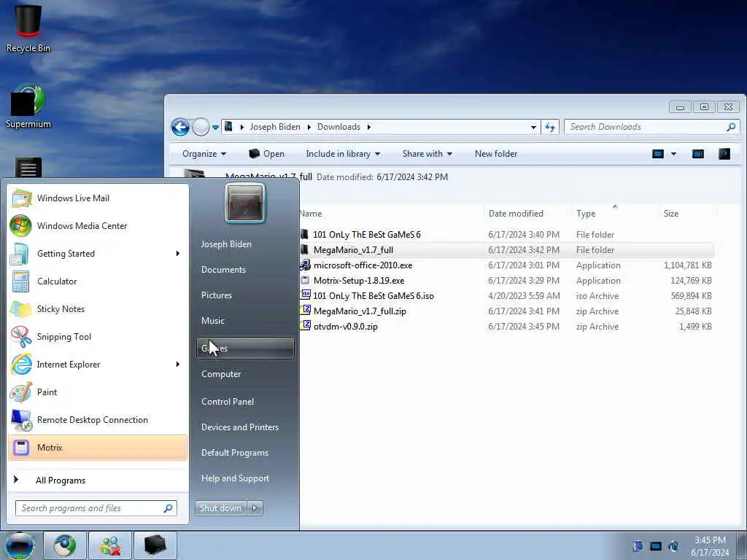
Task: Click the search magnifier in Explorer
Action: [x=731, y=127]
